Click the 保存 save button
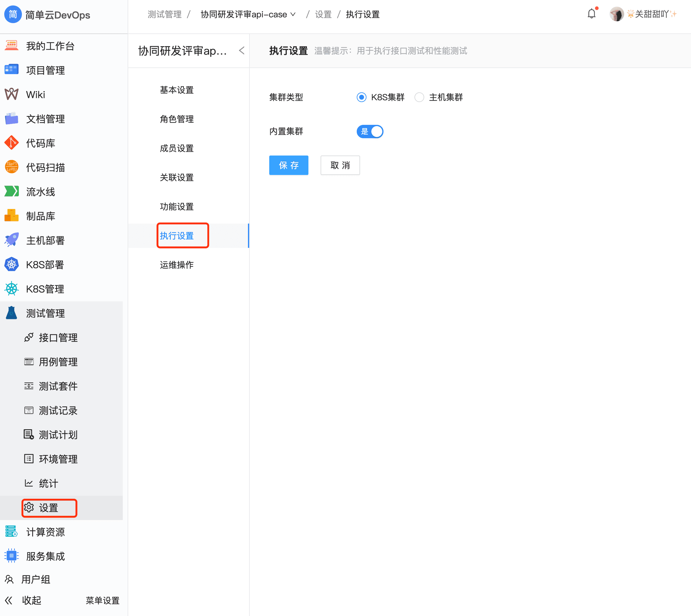 click(x=288, y=165)
